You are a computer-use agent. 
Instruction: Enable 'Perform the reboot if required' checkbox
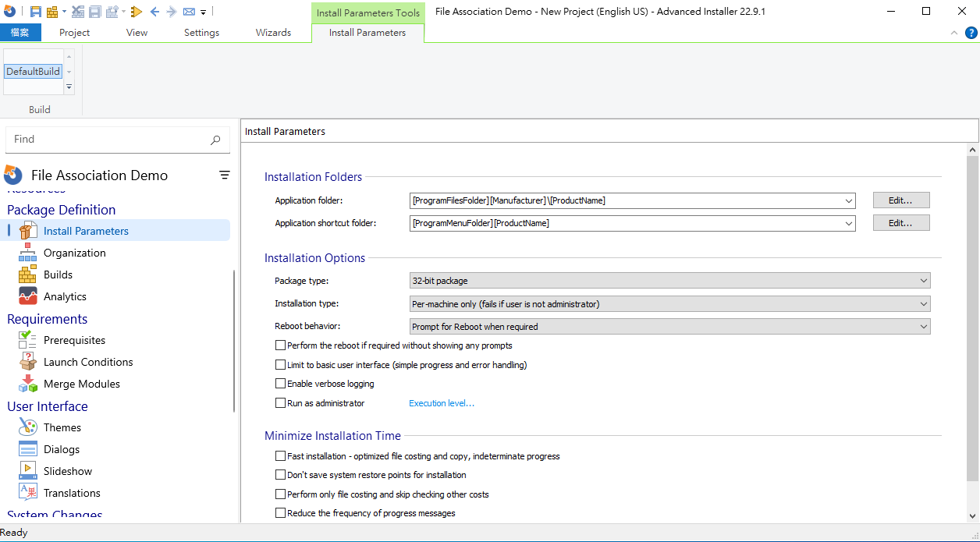tap(281, 345)
